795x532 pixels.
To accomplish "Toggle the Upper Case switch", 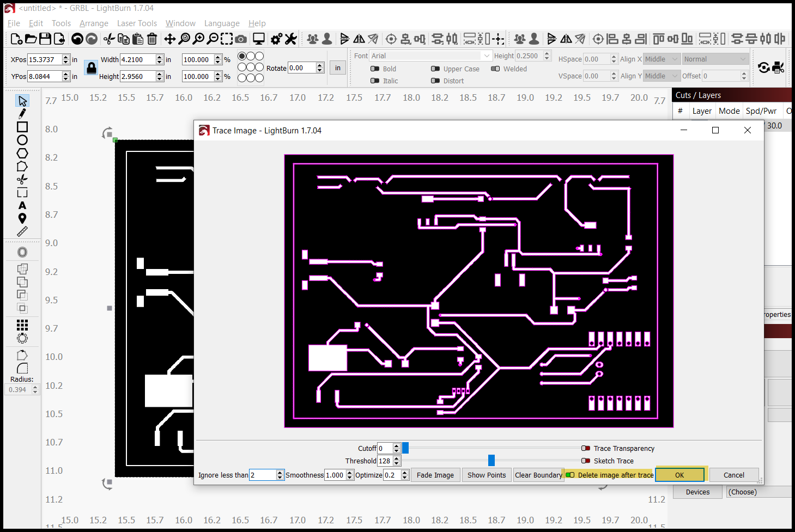I will pyautogui.click(x=435, y=69).
